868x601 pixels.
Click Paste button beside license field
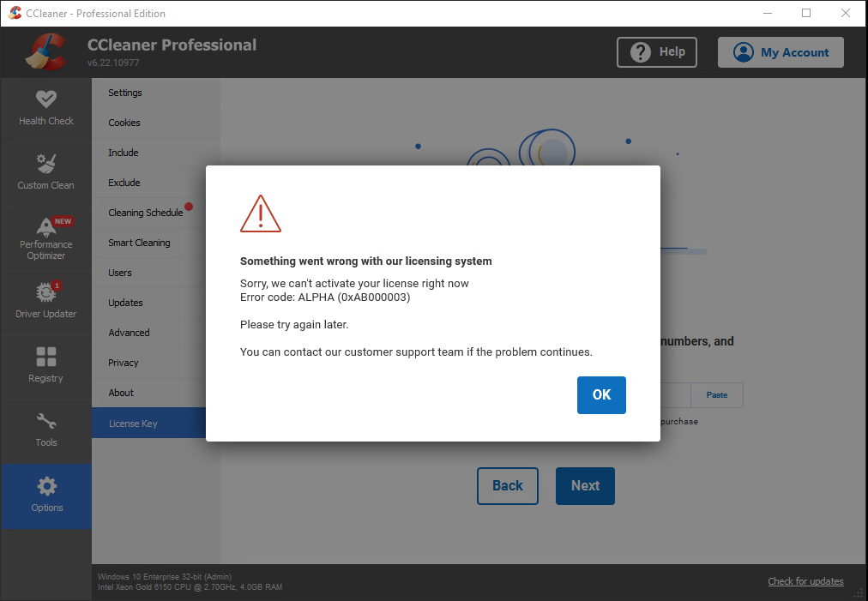(717, 395)
